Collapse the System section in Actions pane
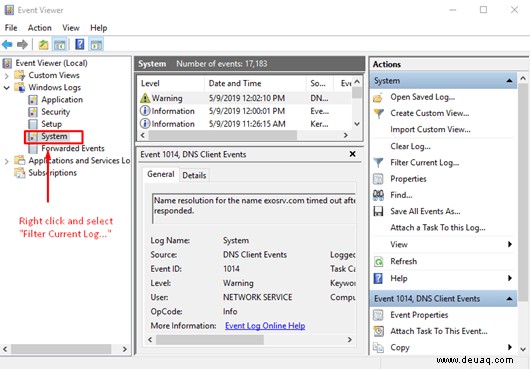The image size is (530, 369). point(509,81)
